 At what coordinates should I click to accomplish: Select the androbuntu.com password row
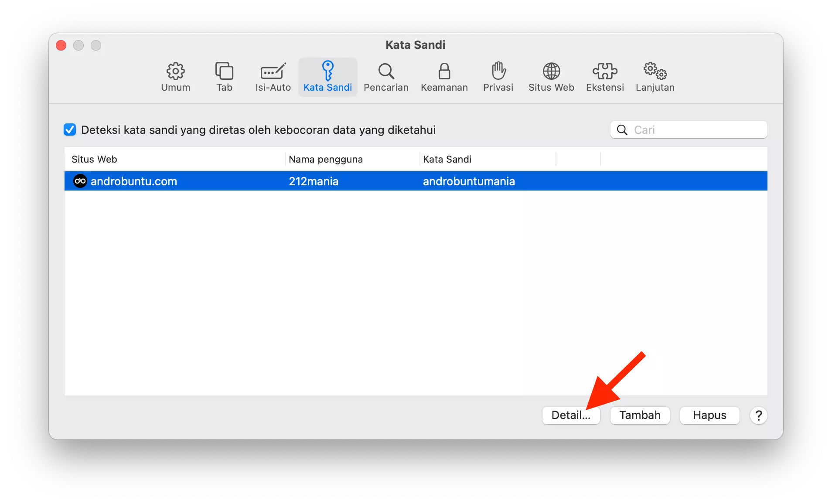click(305, 181)
